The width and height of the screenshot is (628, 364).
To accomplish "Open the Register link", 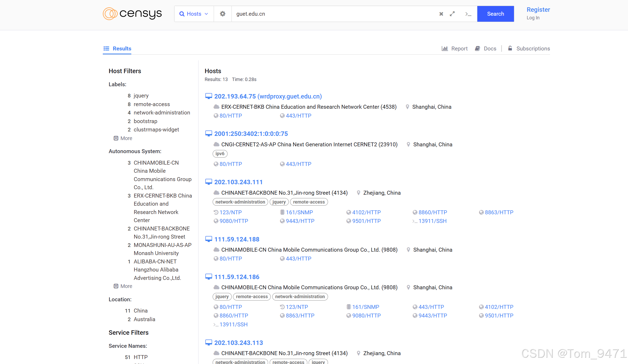I will coord(538,10).
